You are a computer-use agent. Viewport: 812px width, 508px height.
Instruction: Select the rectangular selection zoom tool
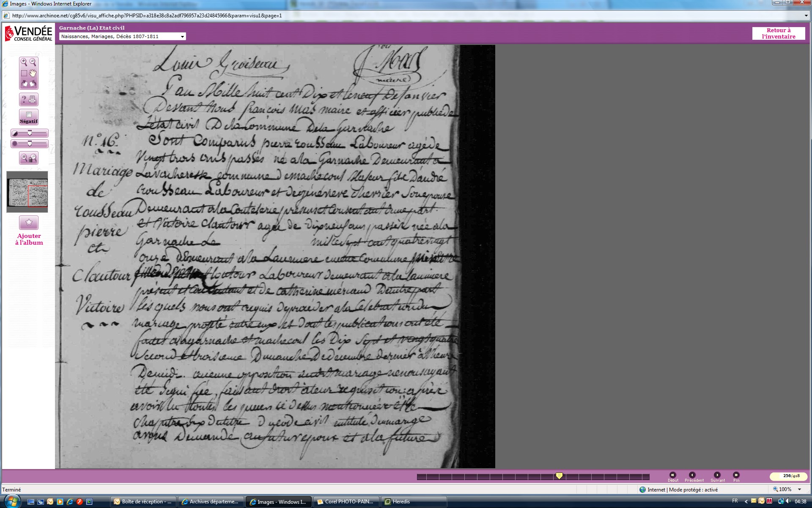(24, 73)
